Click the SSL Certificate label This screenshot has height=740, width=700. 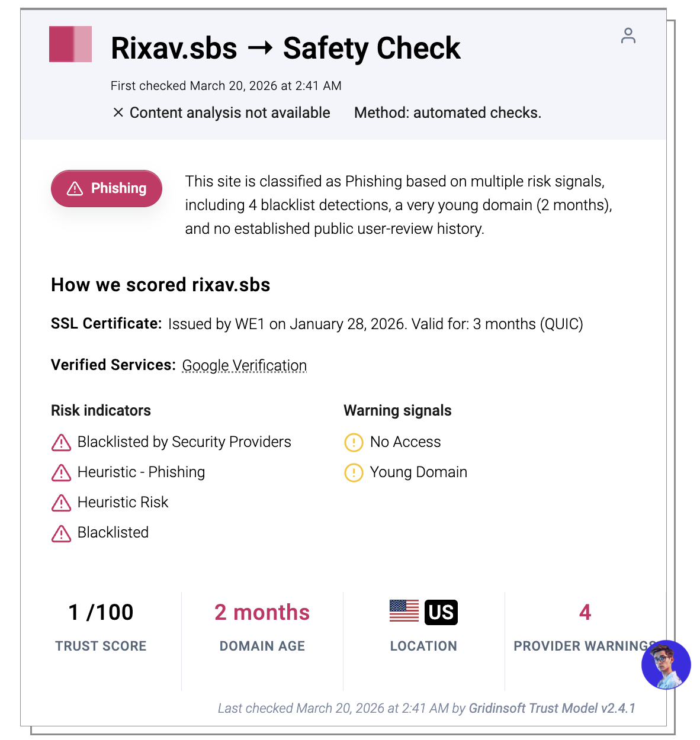(106, 324)
